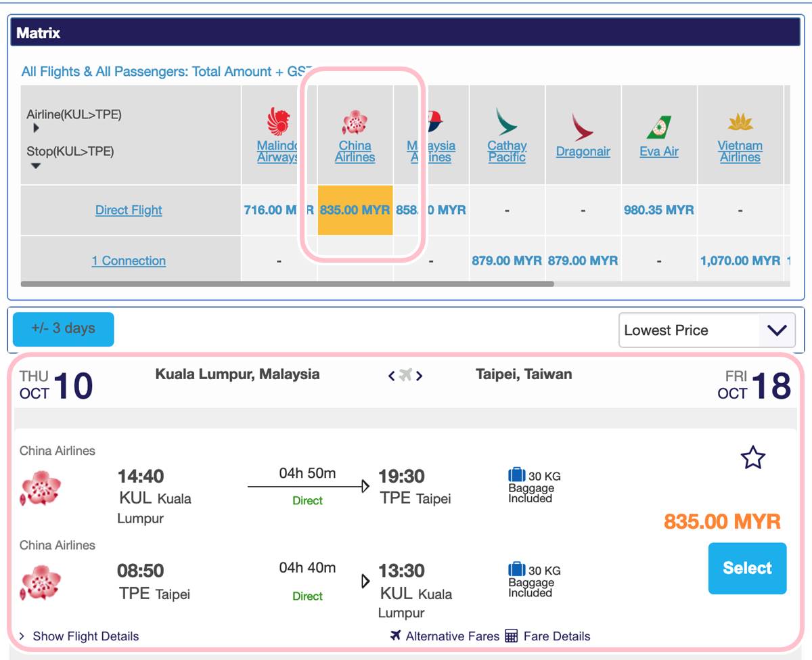
Task: Click the Alternative Fares airplane icon
Action: [x=396, y=636]
